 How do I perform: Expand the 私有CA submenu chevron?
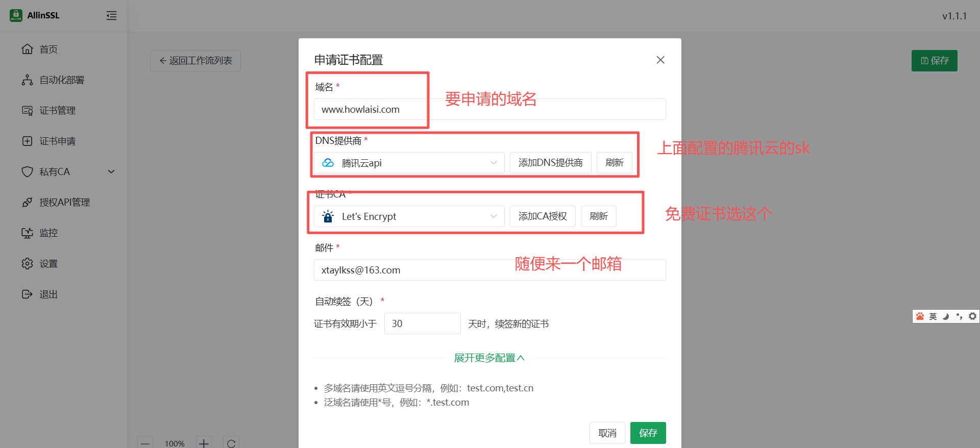click(x=111, y=171)
